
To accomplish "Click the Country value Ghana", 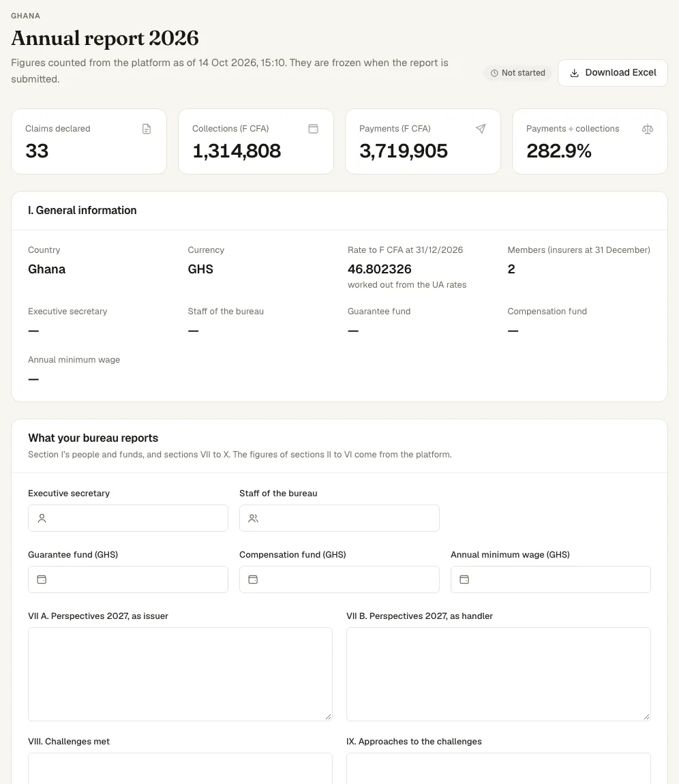I will point(46,269).
